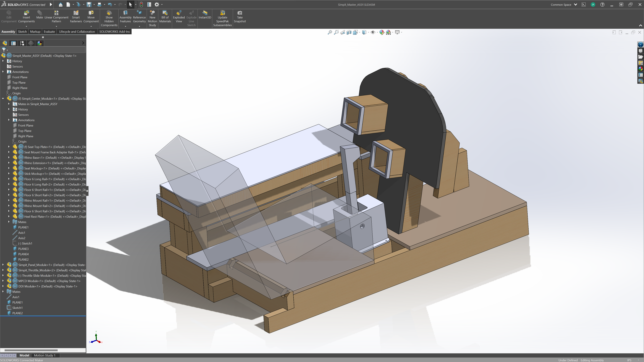644x362 pixels.
Task: Click Edit Appearance color sphere in view toolbar
Action: (x=382, y=32)
